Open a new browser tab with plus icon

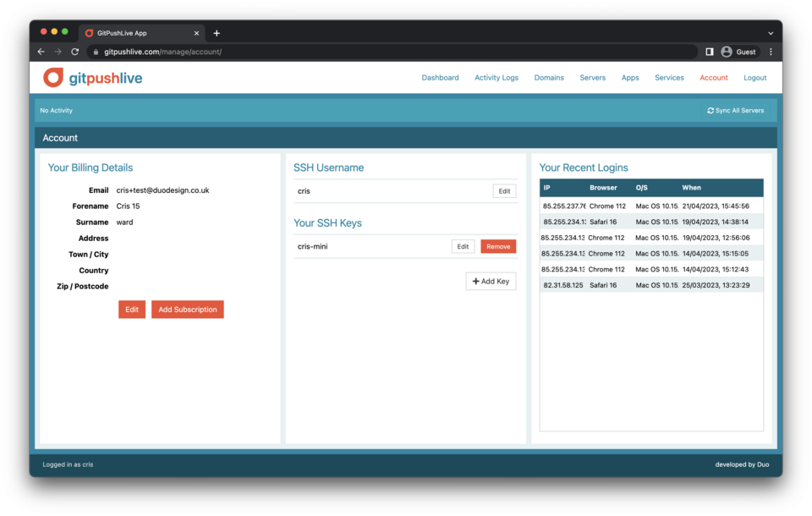217,33
